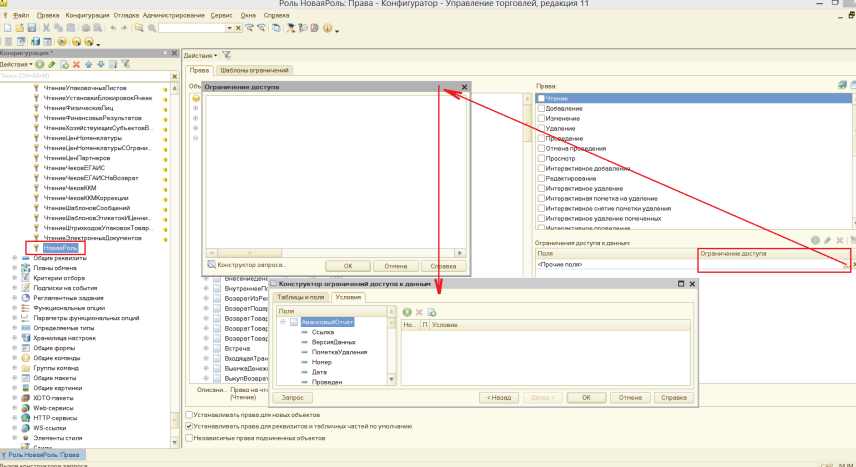
Task: Open Конструктор запроса from the restriction dialog
Action: coord(251,265)
